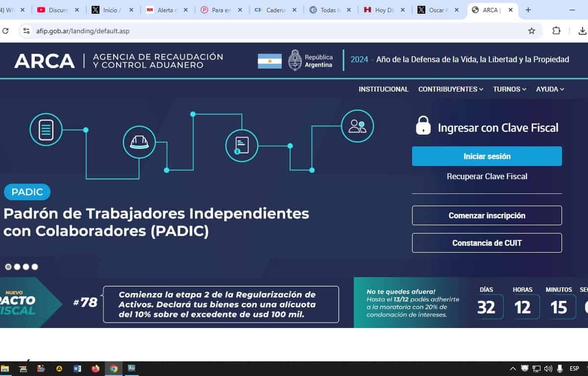Open the Padrón de Trabajadores Independientes headline
Screen dimensions: 588x376
click(x=156, y=222)
